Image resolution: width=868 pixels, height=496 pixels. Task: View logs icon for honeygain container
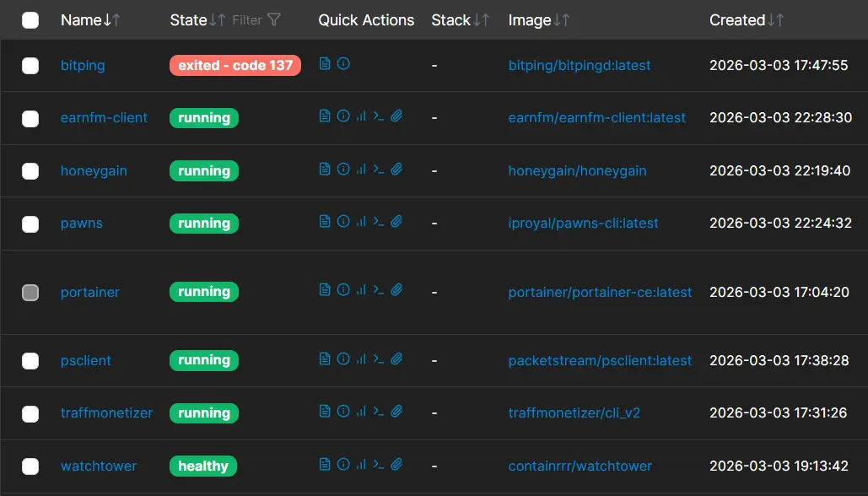coord(325,169)
